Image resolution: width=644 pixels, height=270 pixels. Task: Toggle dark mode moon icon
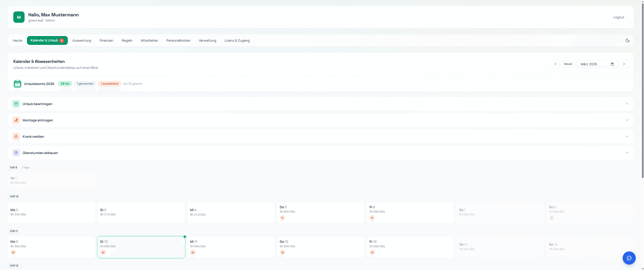[x=628, y=40]
